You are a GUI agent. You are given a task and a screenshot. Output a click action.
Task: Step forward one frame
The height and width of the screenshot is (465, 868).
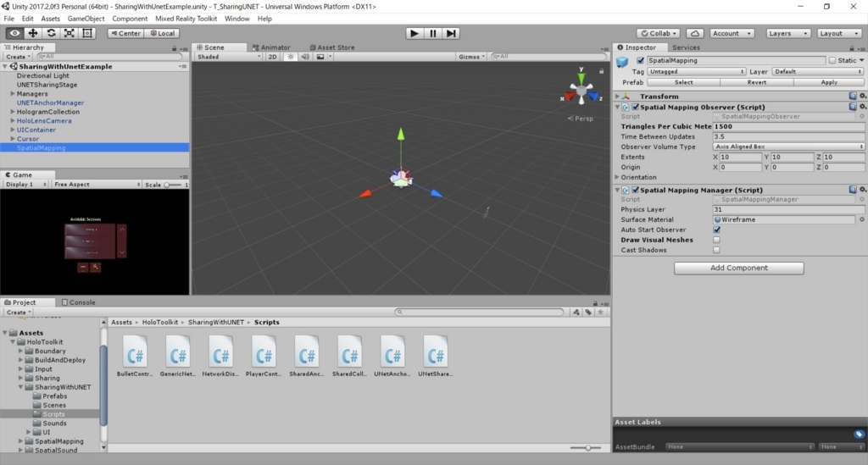click(x=451, y=33)
